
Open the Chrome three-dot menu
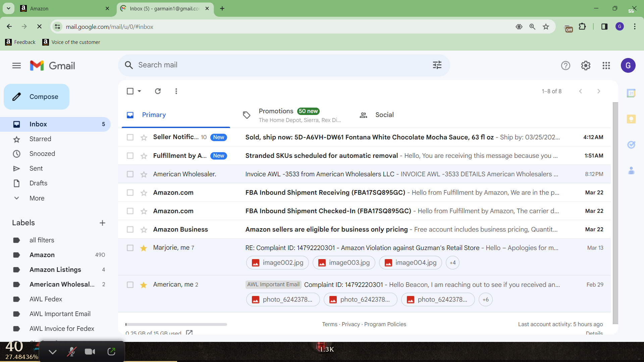coord(635,26)
